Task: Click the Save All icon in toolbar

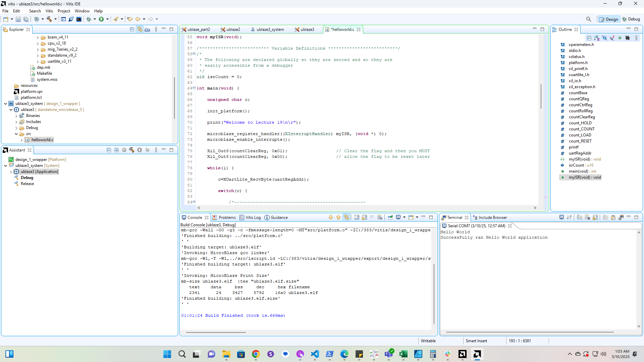Action: click(26, 19)
